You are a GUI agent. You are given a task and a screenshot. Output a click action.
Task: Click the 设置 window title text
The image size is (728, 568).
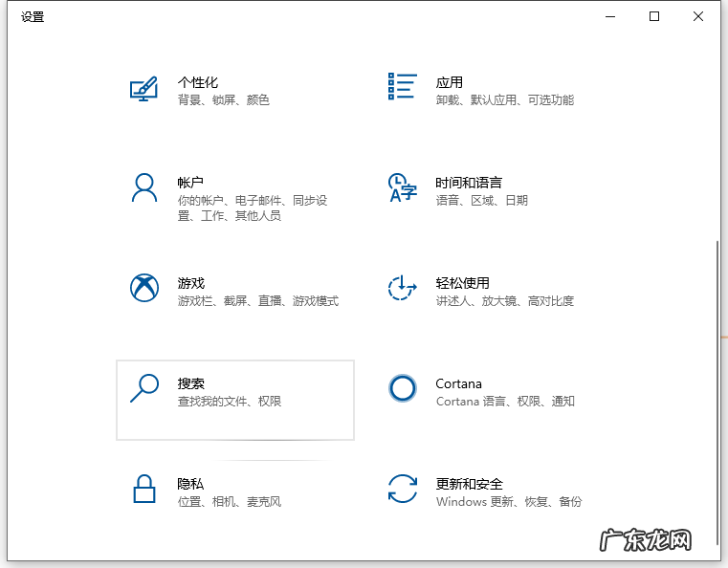pyautogui.click(x=33, y=17)
